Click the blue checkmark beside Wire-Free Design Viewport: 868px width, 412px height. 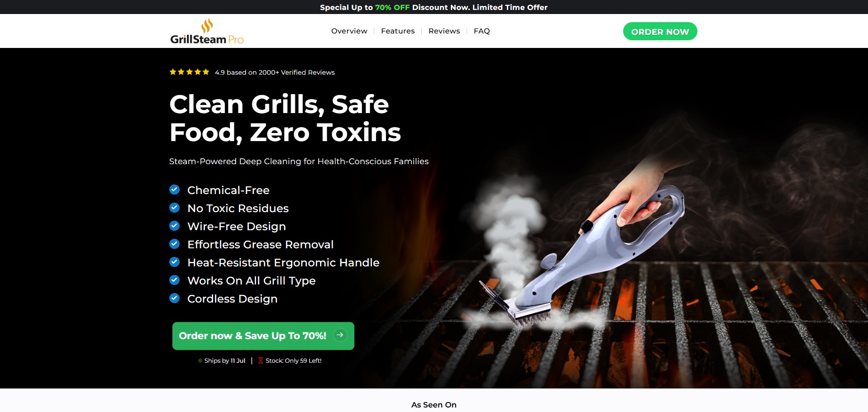[x=174, y=226]
